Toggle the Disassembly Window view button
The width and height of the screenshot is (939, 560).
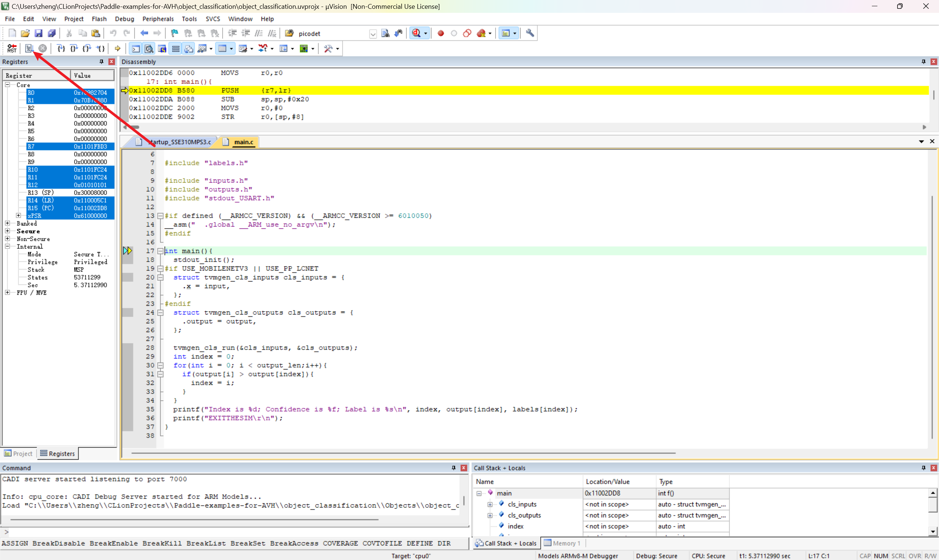[x=149, y=48]
